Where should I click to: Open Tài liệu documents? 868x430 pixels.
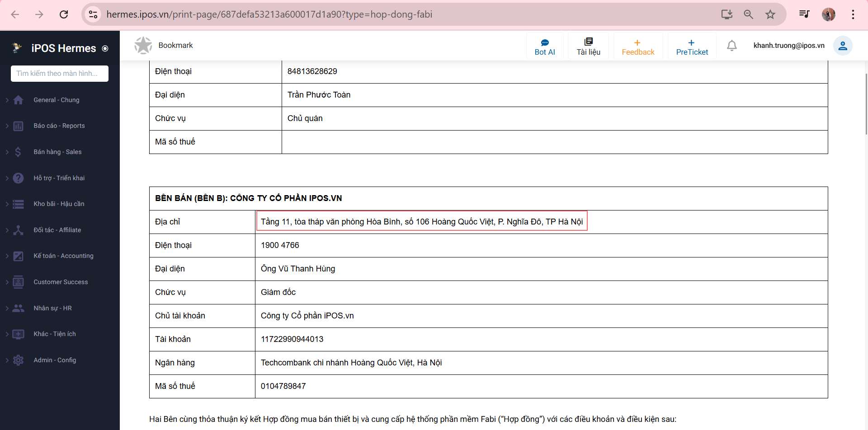[x=588, y=46]
